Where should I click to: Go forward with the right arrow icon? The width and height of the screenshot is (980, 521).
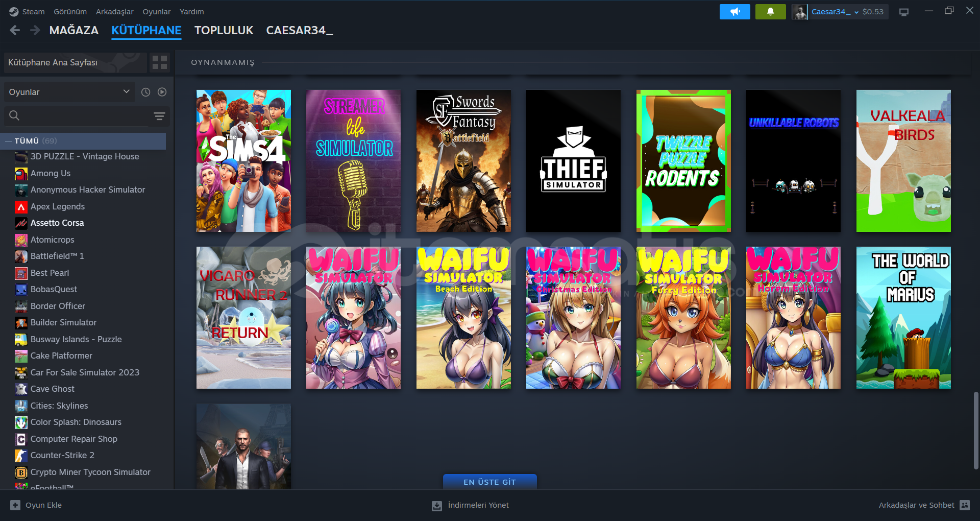(x=35, y=31)
